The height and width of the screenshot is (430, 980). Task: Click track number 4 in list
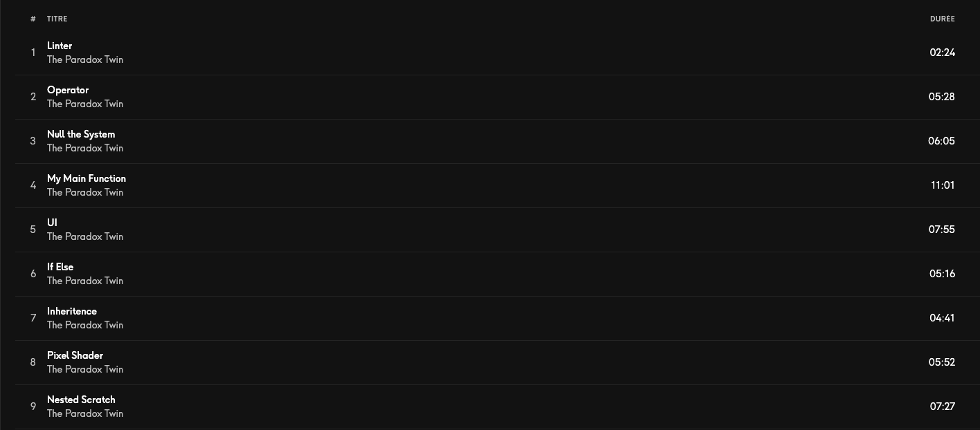pos(33,185)
